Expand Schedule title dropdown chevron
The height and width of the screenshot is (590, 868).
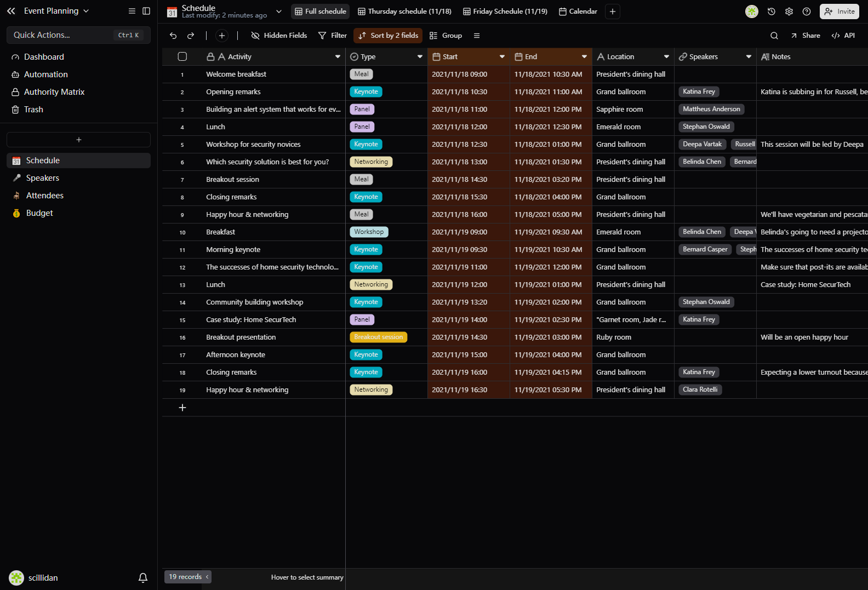(x=279, y=12)
